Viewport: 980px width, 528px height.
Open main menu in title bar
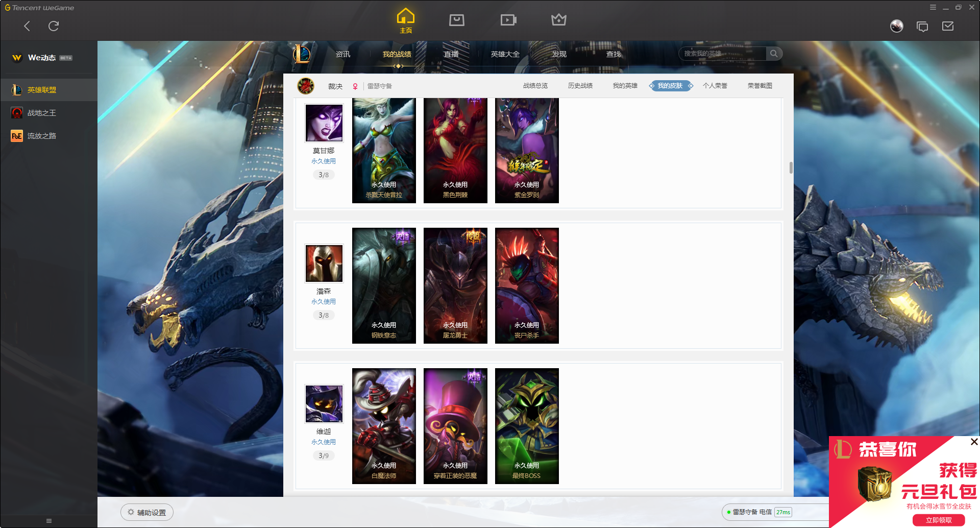933,7
